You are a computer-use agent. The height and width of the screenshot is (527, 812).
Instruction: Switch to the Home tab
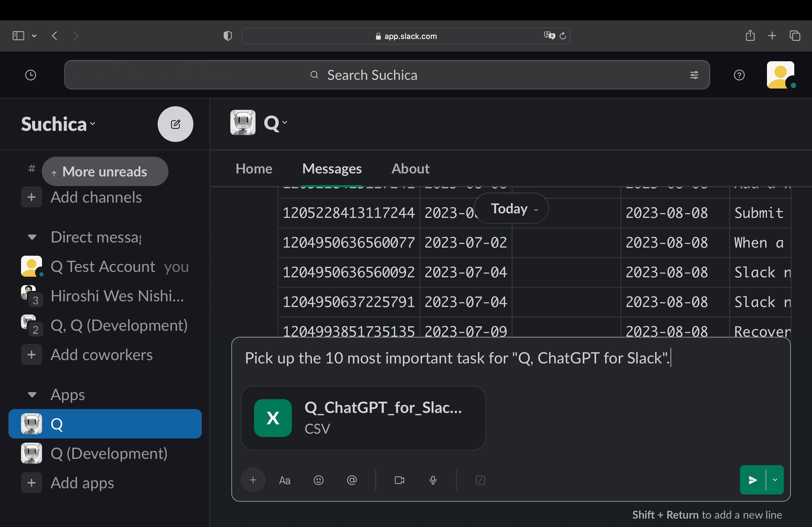pos(254,169)
